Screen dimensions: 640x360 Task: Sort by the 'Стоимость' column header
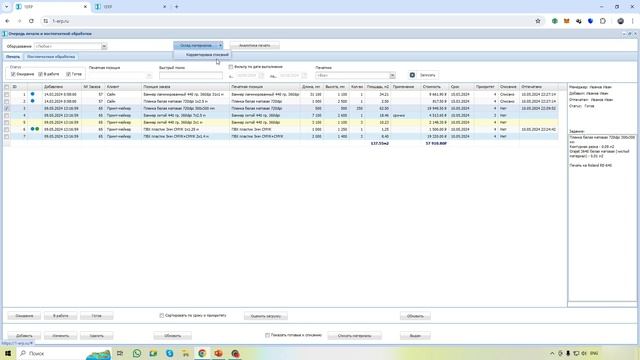tap(435, 87)
